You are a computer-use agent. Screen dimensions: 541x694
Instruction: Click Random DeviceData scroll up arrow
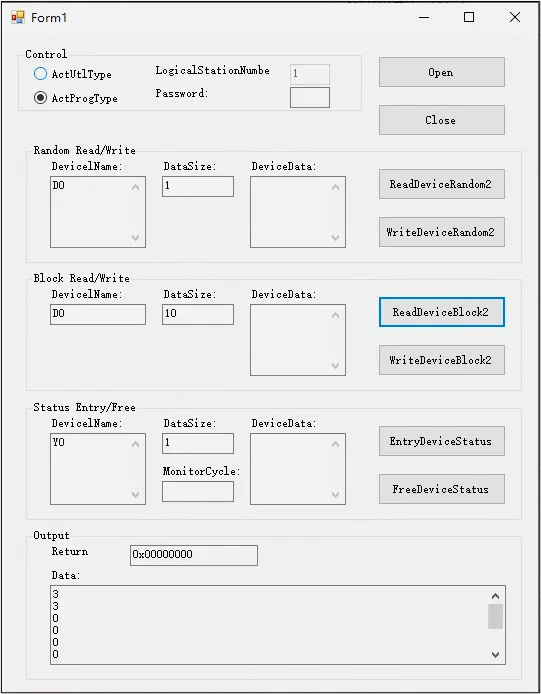[336, 187]
